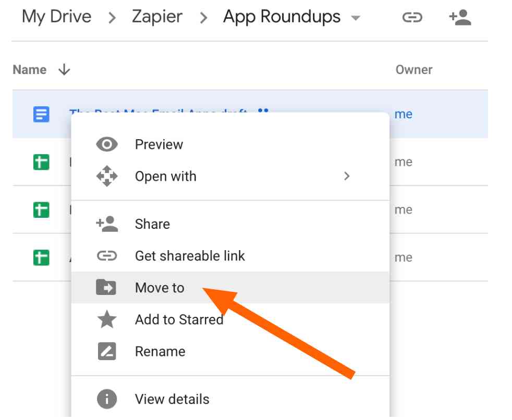Open the Zapier folder breadcrumb
This screenshot has height=420, width=512.
click(157, 17)
